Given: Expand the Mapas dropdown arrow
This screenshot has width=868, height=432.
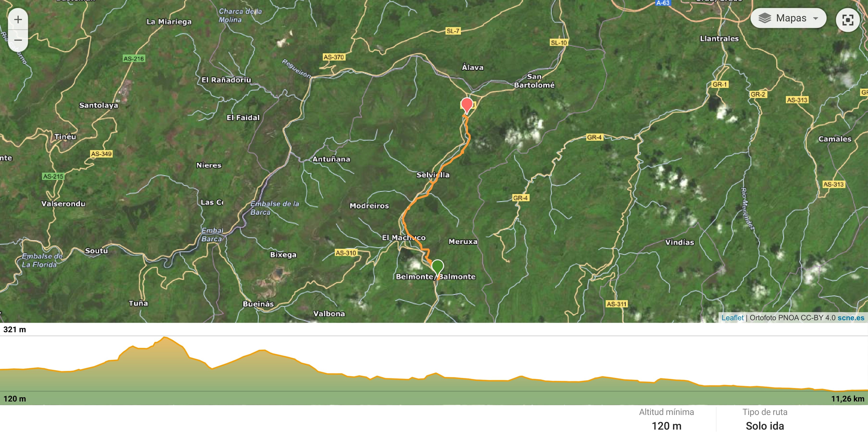Looking at the screenshot, I should point(816,18).
